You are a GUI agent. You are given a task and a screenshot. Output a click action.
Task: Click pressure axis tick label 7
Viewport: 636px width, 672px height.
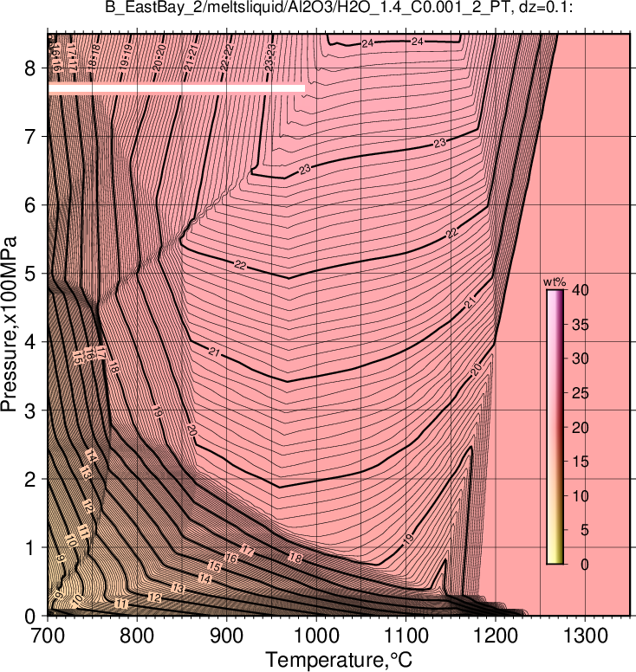(30, 136)
